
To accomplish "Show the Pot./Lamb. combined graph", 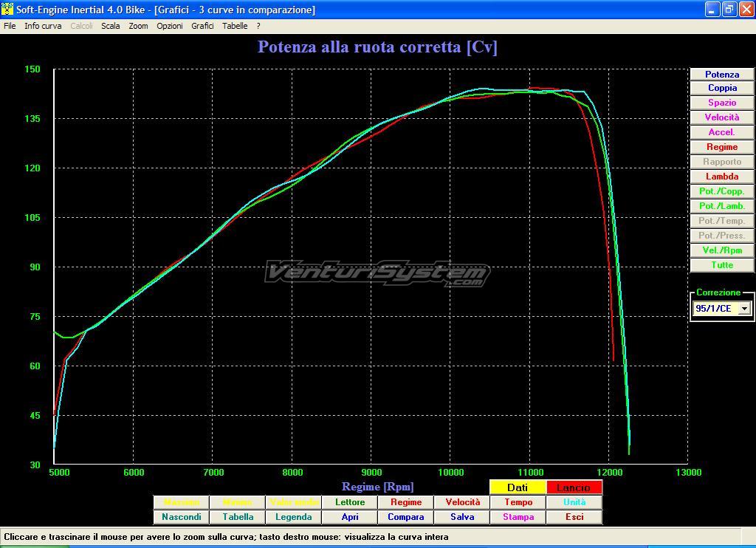I will [722, 206].
